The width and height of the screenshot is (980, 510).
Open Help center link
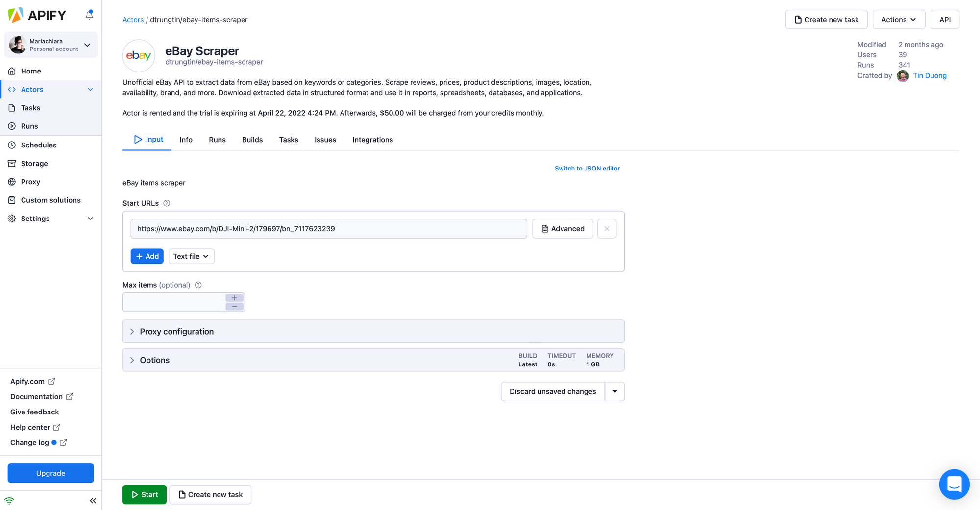tap(35, 427)
